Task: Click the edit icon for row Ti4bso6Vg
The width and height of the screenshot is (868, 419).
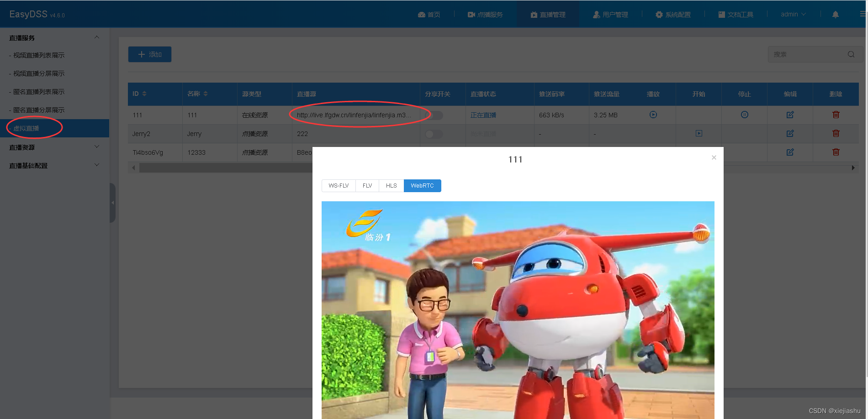Action: pos(790,152)
